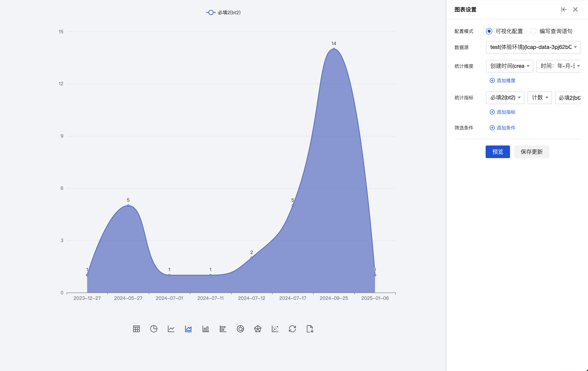Screen dimensions: 588x371
Task: Click the 2024-07-12 axis label
Action: [x=251, y=298]
